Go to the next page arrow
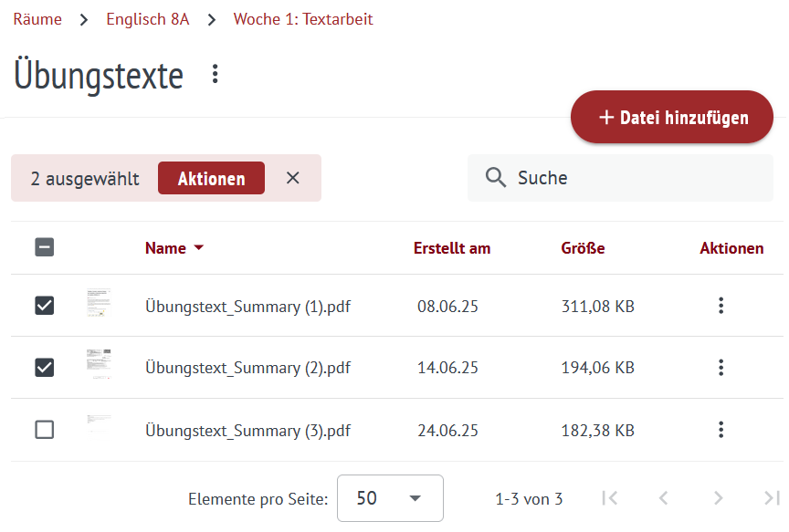The width and height of the screenshot is (789, 532). tap(719, 498)
